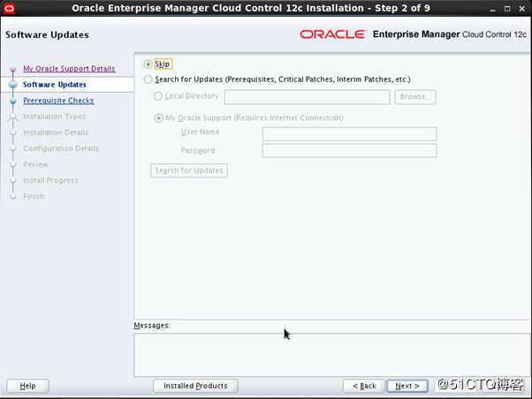Open My Oracle Support Details step
This screenshot has width=532, height=399.
tap(69, 69)
